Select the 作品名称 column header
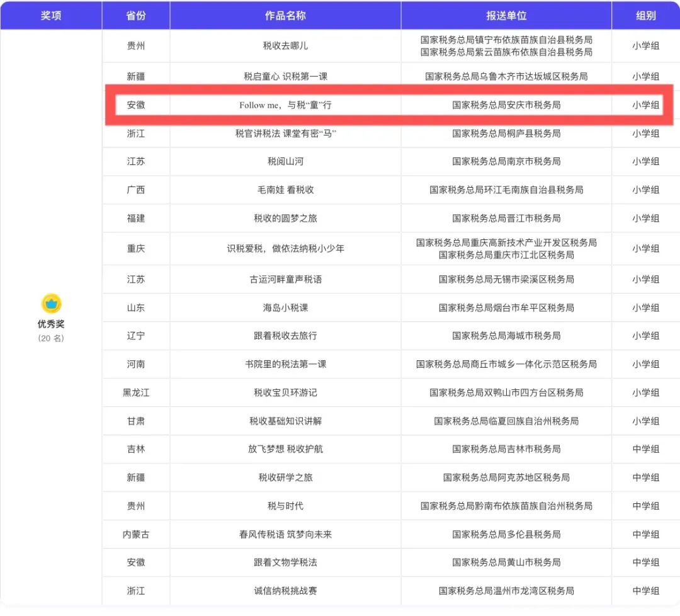Screen dimensions: 680x616 pos(285,16)
